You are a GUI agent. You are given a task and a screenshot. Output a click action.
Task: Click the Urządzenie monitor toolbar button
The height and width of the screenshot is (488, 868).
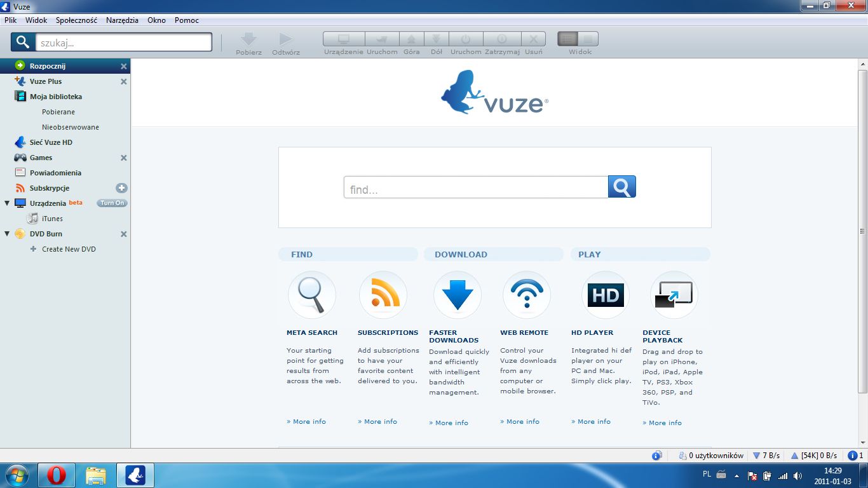(x=344, y=39)
